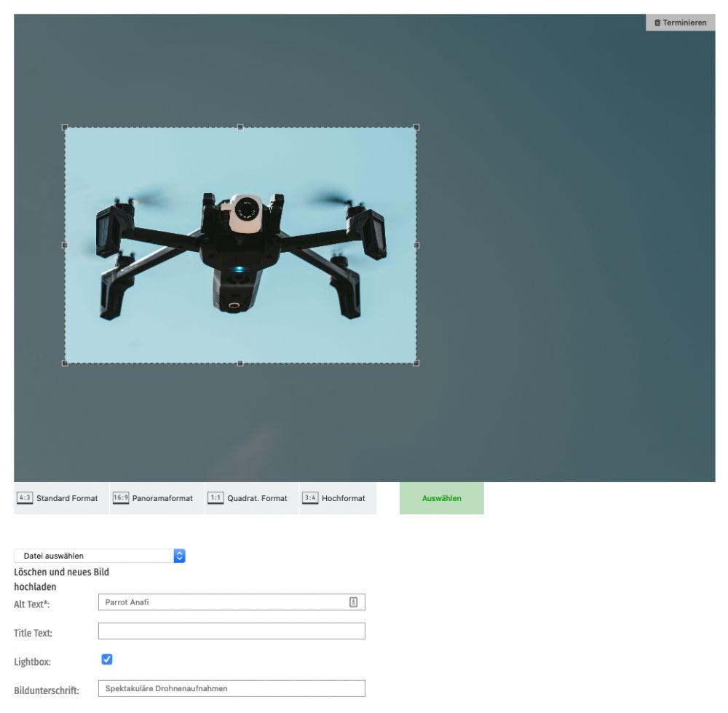Image resolution: width=728 pixels, height=713 pixels.
Task: Open the Datei auswählen dropdown
Action: click(x=100, y=556)
